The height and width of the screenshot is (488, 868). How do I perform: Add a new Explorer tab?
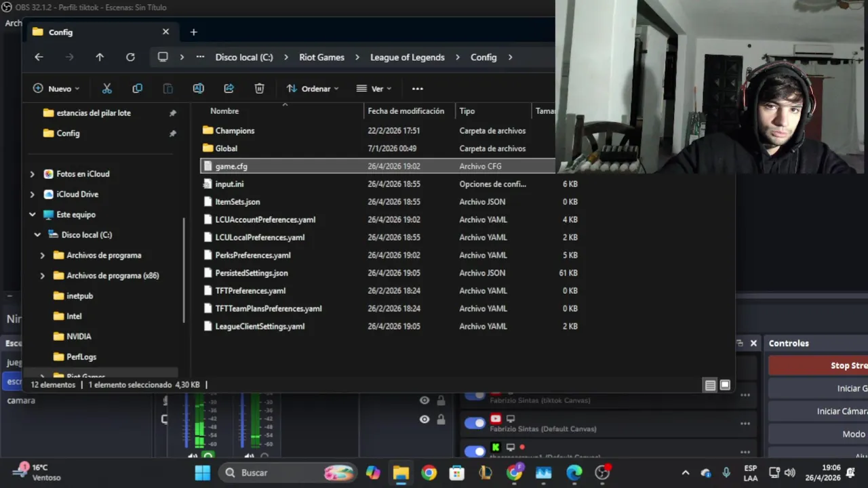point(193,32)
